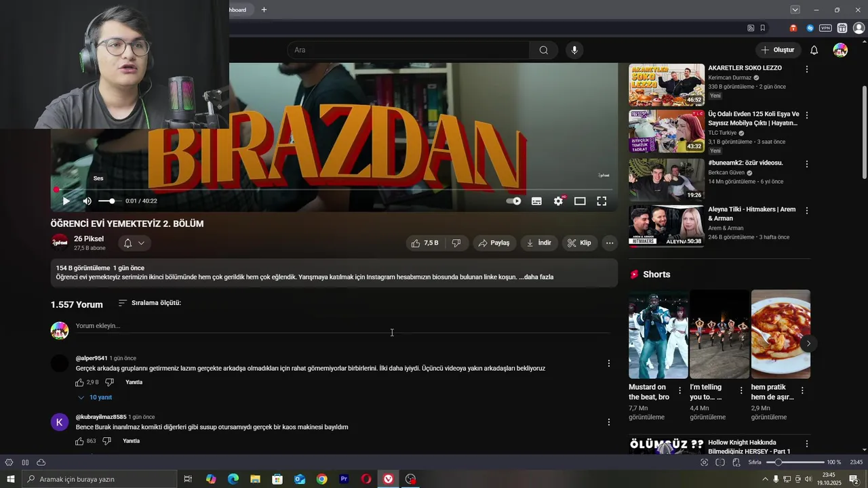Click the search magnifier button
This screenshot has width=868, height=488.
click(x=544, y=50)
